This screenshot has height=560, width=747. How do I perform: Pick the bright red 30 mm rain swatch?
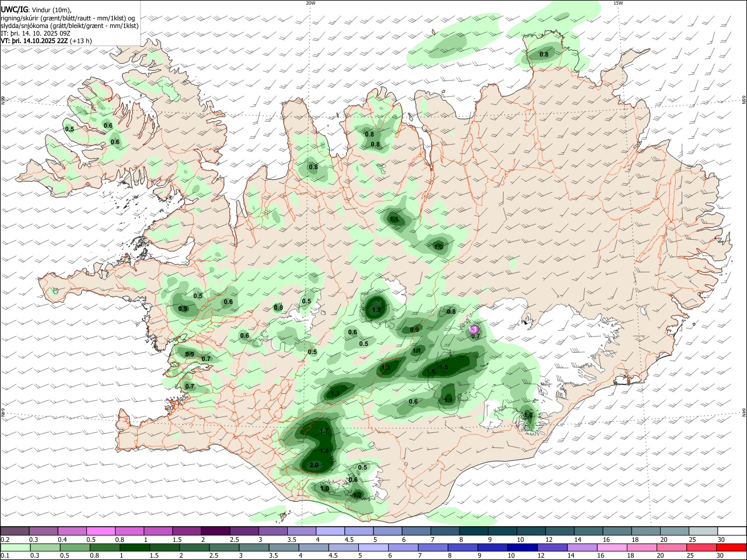(731, 548)
